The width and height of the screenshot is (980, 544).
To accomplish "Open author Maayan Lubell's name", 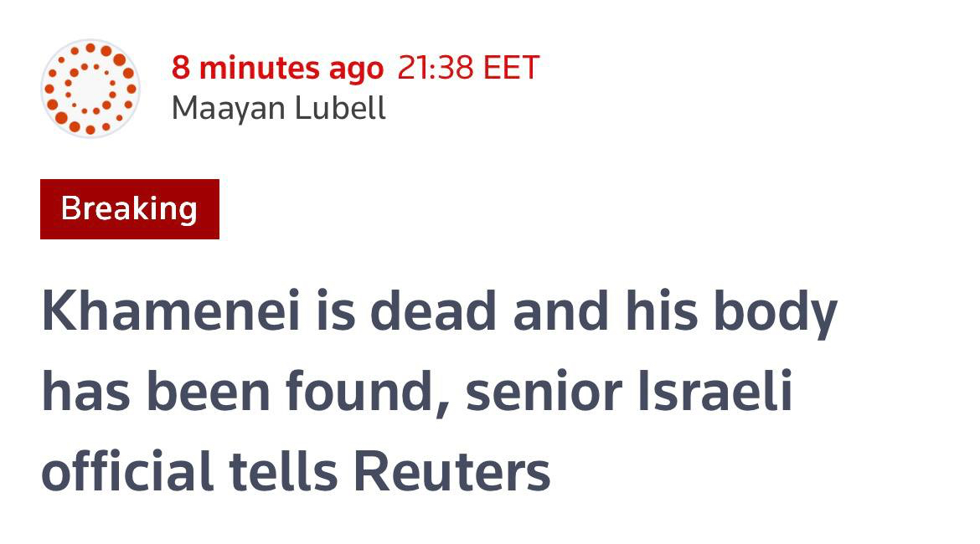I will 278,108.
